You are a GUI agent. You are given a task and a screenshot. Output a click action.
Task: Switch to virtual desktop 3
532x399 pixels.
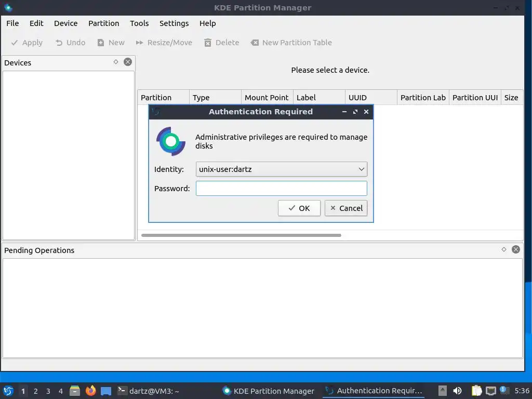click(48, 391)
